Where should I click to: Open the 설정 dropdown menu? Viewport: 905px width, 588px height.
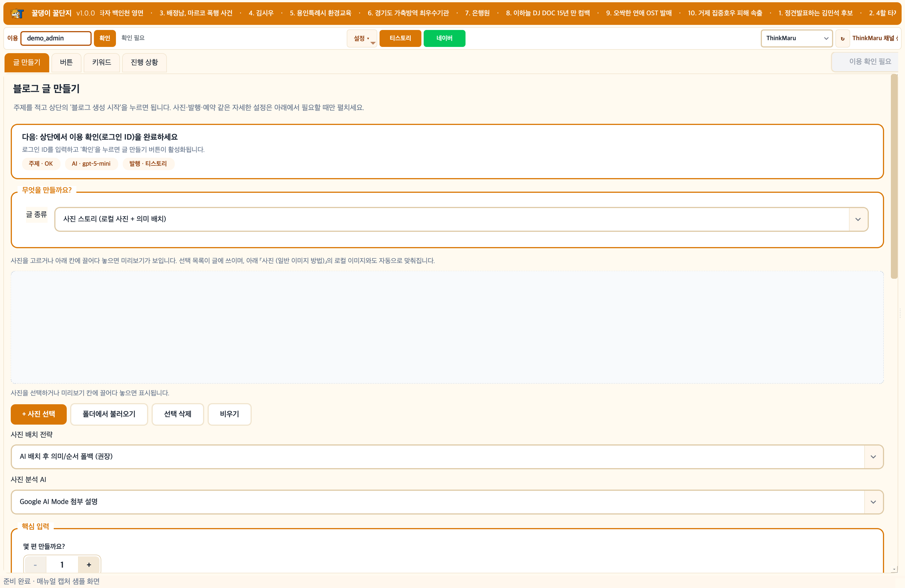tap(362, 38)
